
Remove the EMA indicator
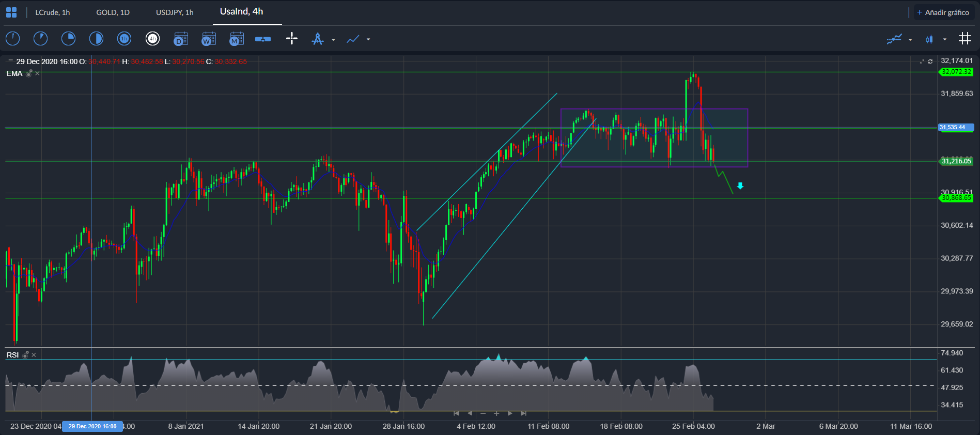click(37, 73)
